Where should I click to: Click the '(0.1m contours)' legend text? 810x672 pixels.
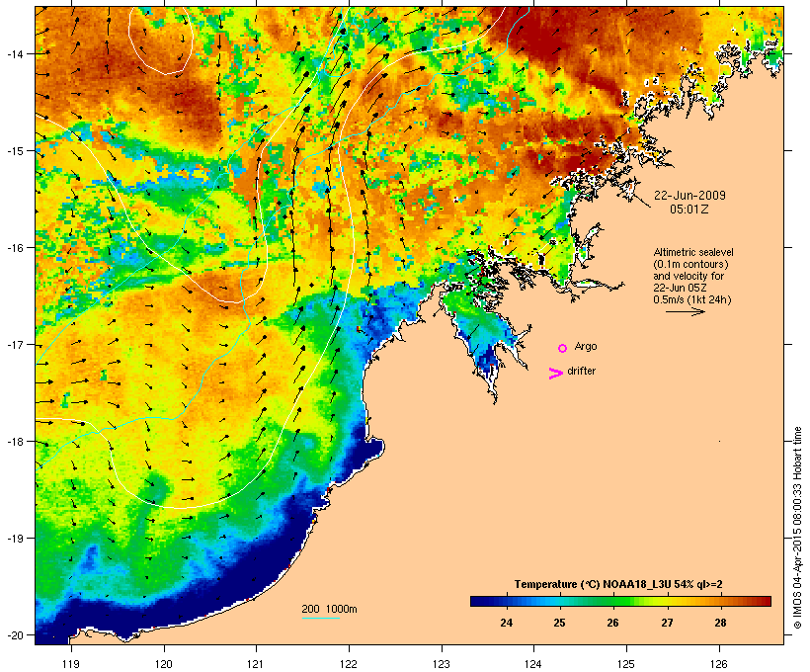coord(690,264)
